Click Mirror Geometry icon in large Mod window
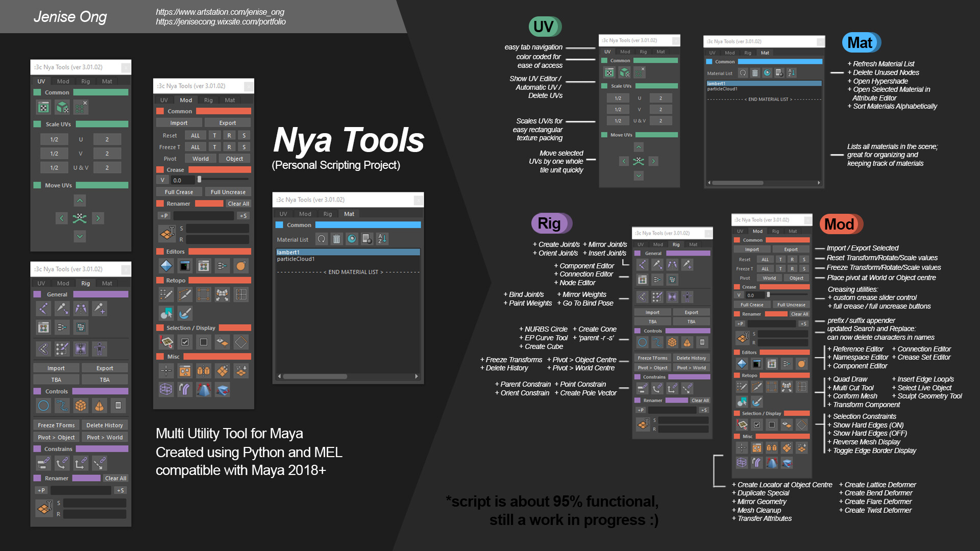 [204, 371]
